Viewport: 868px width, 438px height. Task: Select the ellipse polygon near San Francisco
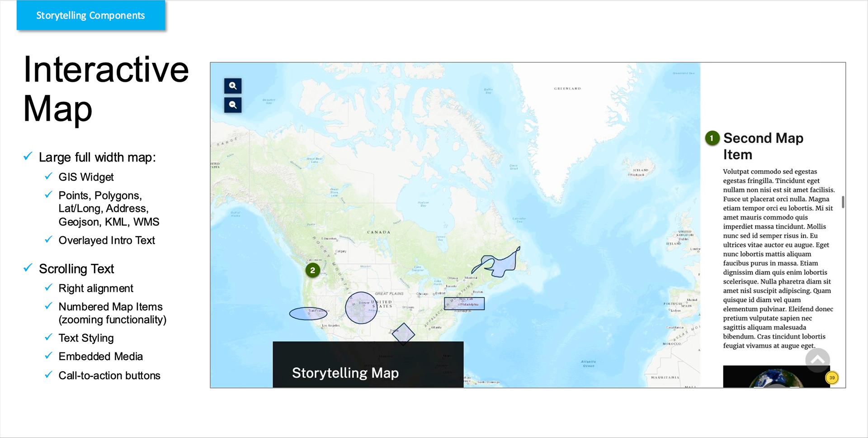click(x=307, y=314)
